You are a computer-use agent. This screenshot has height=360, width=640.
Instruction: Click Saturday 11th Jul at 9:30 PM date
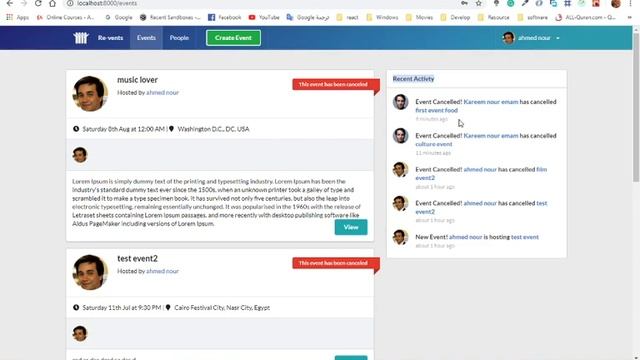pyautogui.click(x=122, y=308)
